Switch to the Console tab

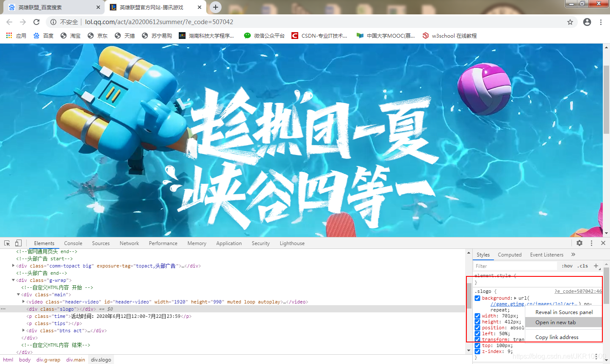(73, 243)
